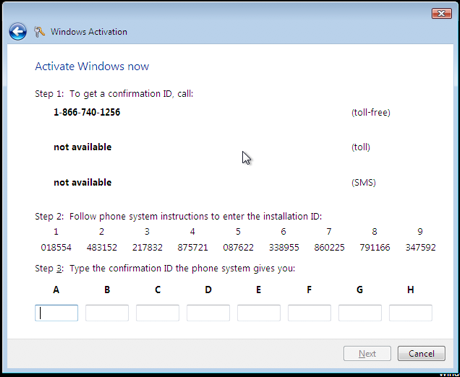460x377 pixels.
Task: Click installation ID group 860225
Action: tap(329, 248)
